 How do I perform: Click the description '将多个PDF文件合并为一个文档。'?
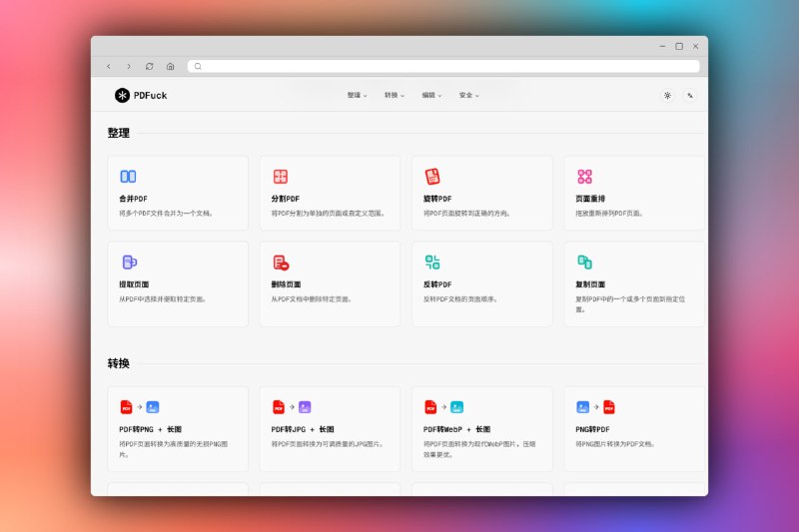[x=166, y=214]
